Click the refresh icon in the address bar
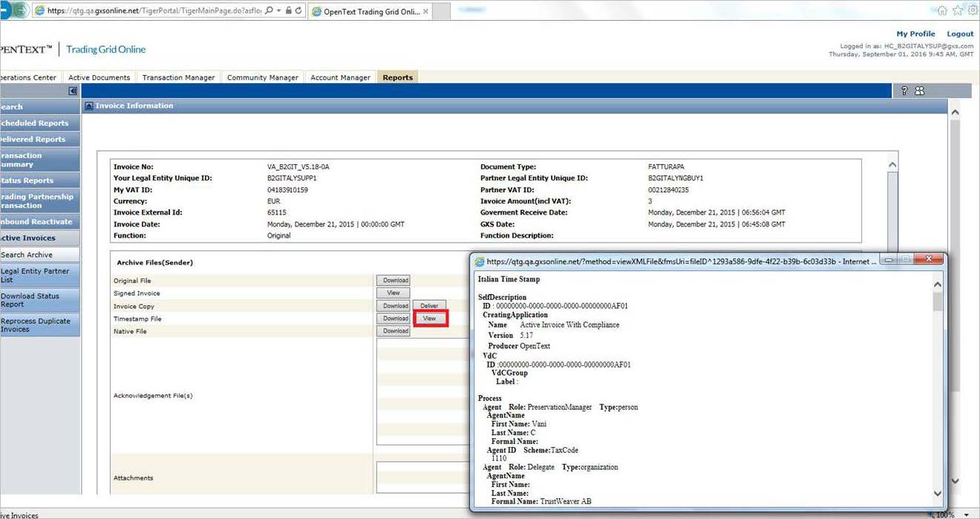Image resolution: width=980 pixels, height=519 pixels. 298,11
